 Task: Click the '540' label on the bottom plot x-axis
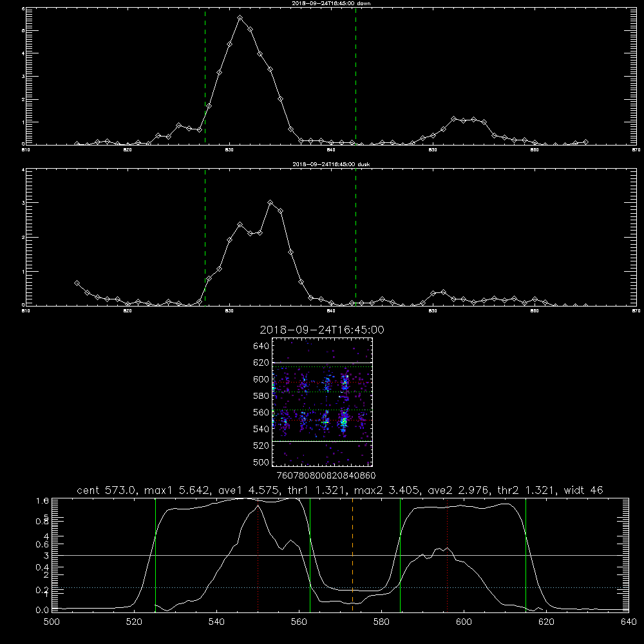pyautogui.click(x=216, y=621)
